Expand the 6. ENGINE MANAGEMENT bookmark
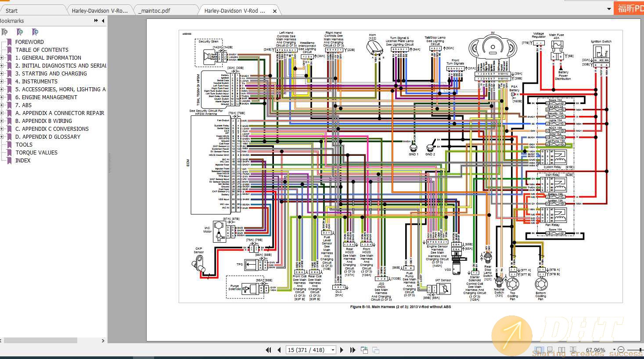The image size is (644, 359). tap(2, 97)
